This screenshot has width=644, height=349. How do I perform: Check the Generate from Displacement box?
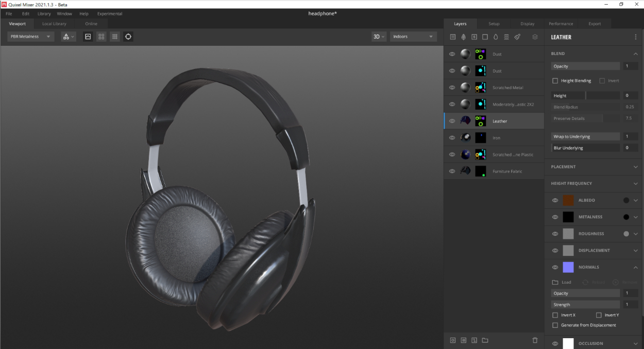tap(555, 325)
